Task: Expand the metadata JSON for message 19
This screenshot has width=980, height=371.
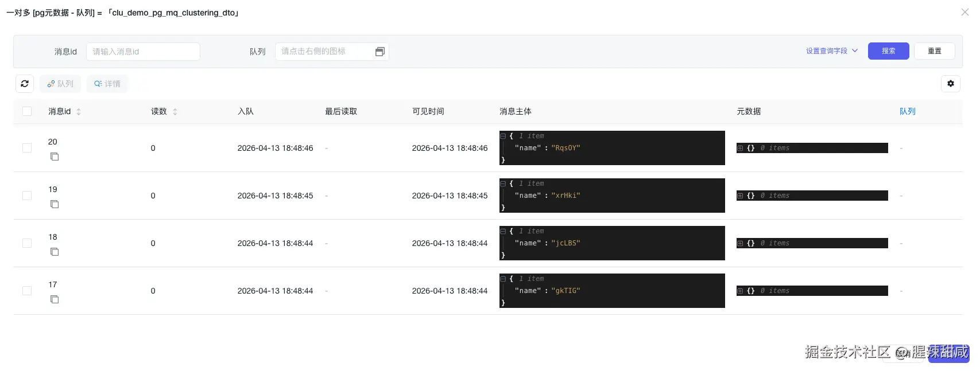Action: pyautogui.click(x=741, y=196)
